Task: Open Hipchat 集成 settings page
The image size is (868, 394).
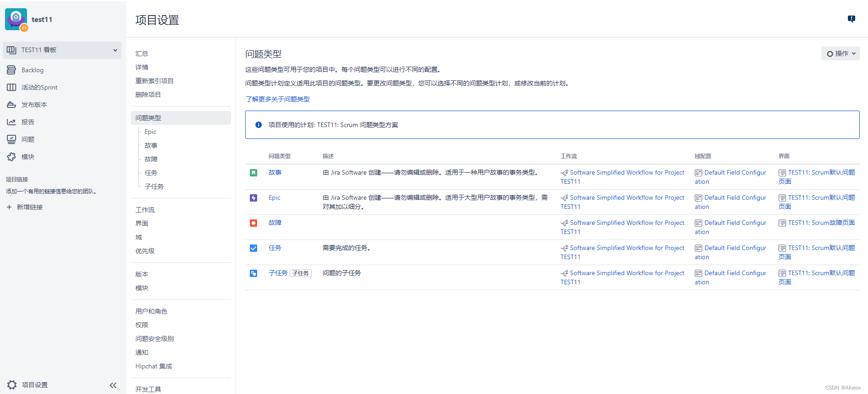Action: 154,366
